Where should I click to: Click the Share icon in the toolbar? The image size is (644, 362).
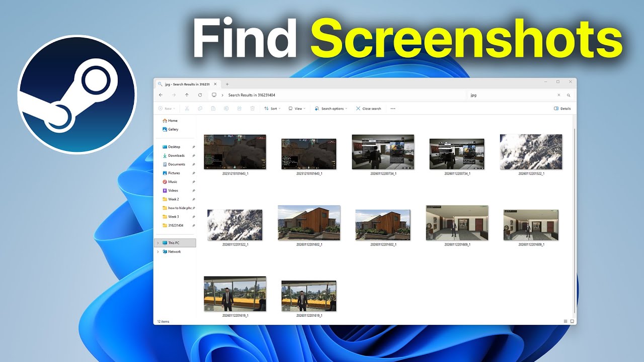[x=239, y=109]
